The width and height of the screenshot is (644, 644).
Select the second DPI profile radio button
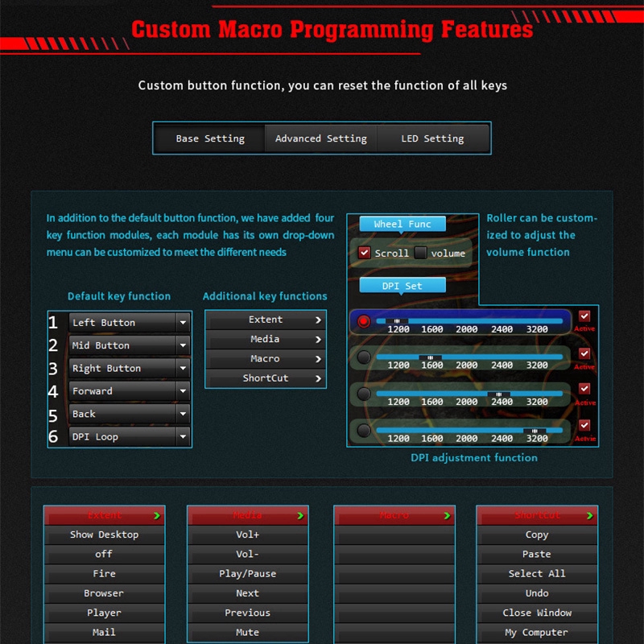pyautogui.click(x=364, y=357)
